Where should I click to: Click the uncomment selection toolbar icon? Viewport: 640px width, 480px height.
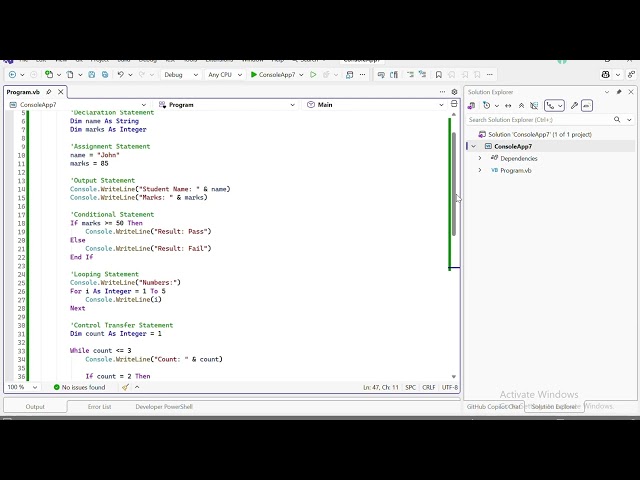click(394, 75)
